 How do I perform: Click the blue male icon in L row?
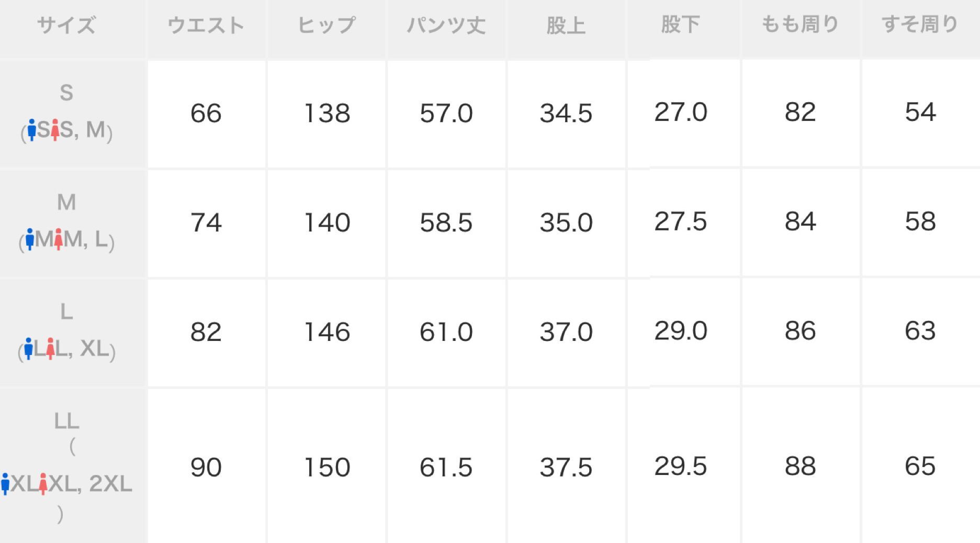click(28, 349)
